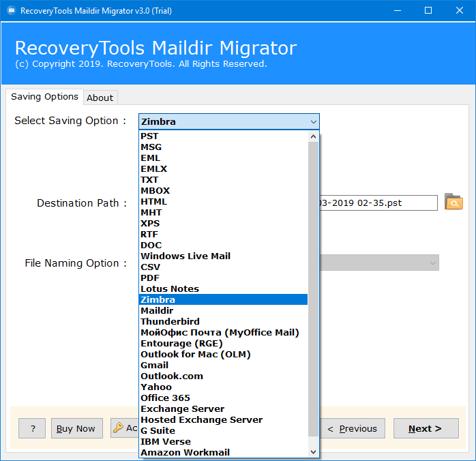Image resolution: width=476 pixels, height=461 pixels.
Task: Click the Next button
Action: click(426, 428)
